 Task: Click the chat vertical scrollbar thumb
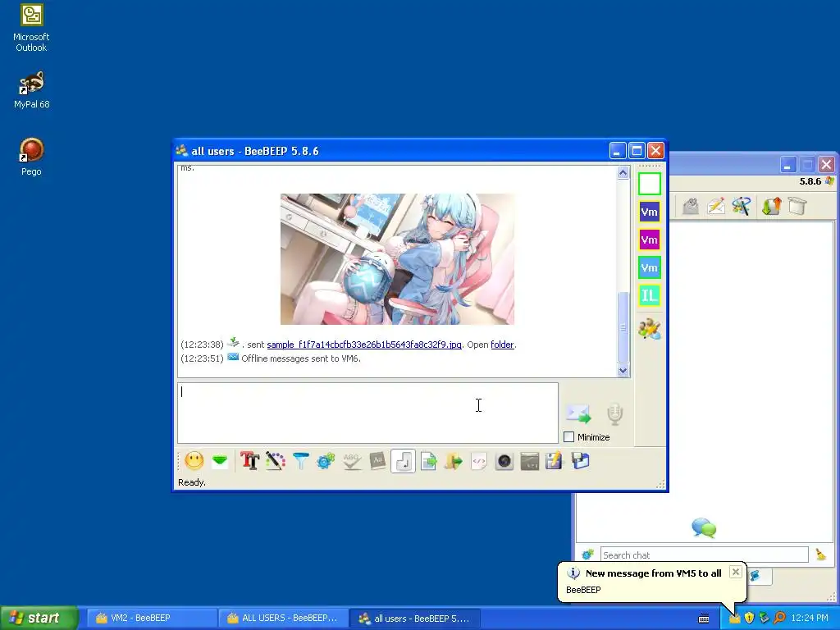(623, 326)
